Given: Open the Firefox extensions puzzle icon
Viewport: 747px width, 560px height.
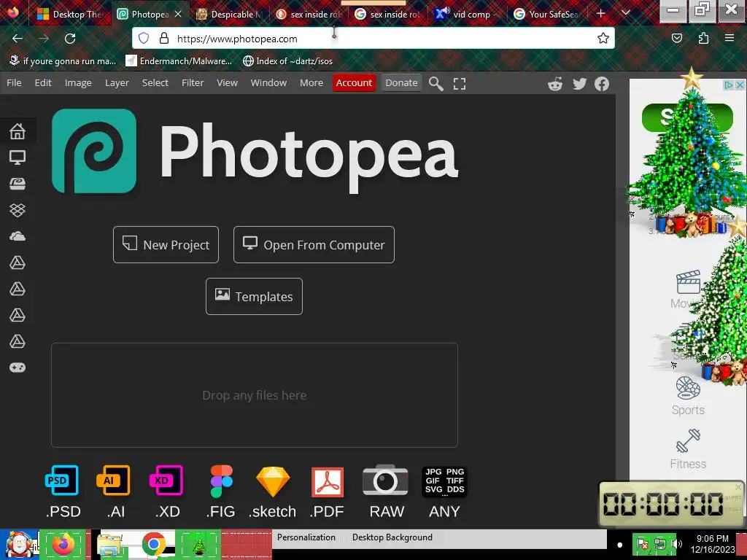Looking at the screenshot, I should [703, 38].
